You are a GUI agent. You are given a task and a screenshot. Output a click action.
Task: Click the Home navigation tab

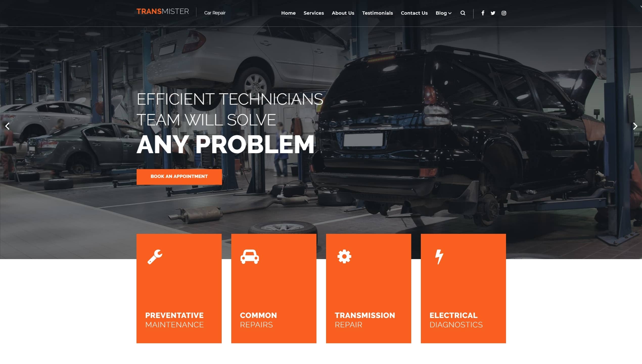tap(288, 13)
